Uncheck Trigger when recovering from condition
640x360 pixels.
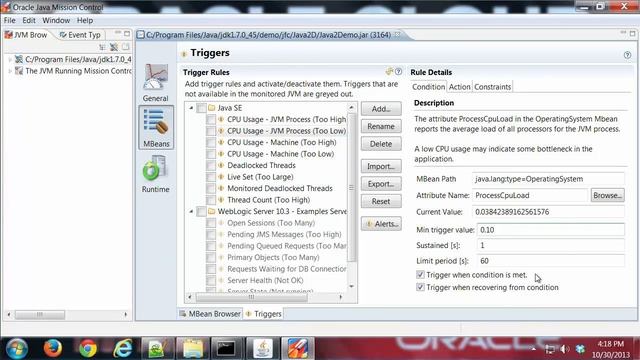(420, 287)
